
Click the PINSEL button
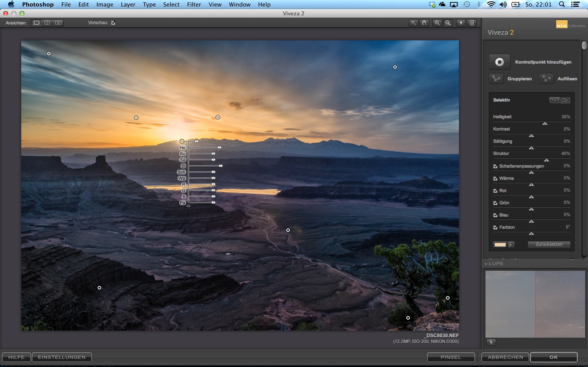click(x=451, y=357)
